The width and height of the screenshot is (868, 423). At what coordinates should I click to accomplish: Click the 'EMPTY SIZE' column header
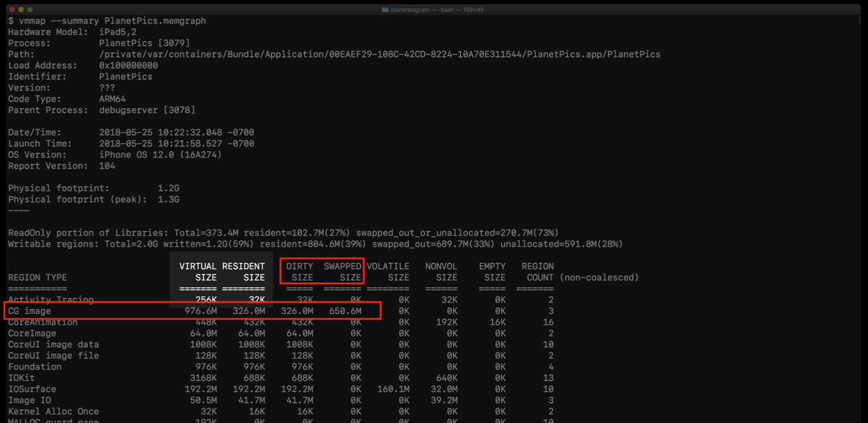[492, 272]
